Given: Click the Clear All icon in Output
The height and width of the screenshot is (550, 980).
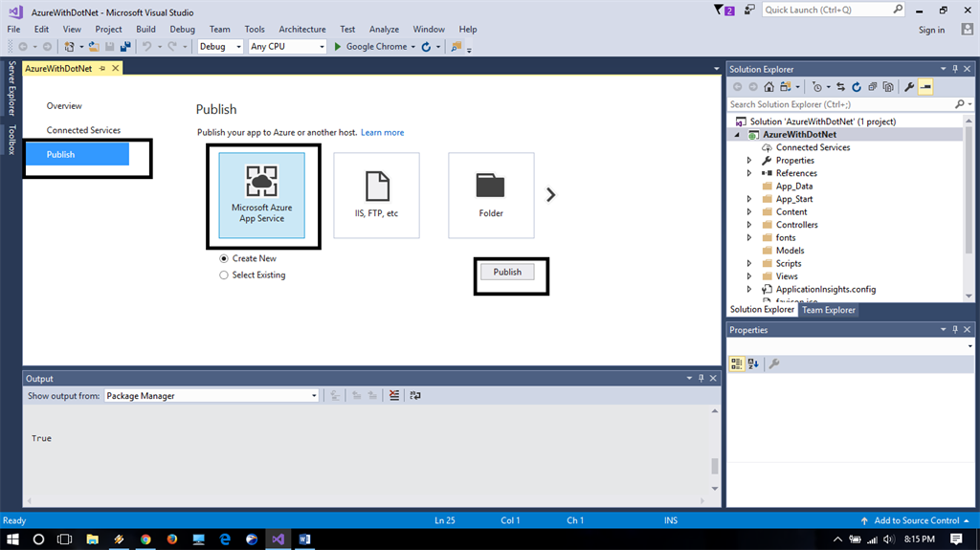Looking at the screenshot, I should pos(394,396).
